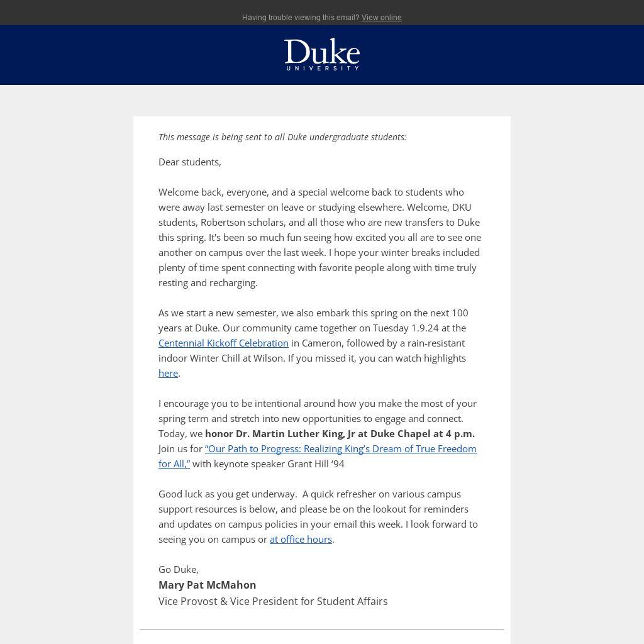Click the "Go Duke," sign-off
Screen dimensions: 644x644
pos(179,569)
